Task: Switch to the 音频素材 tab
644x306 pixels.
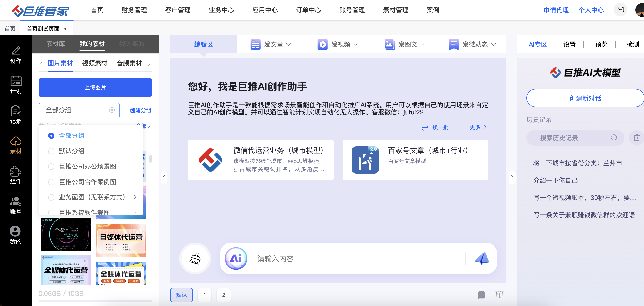Action: (x=129, y=63)
